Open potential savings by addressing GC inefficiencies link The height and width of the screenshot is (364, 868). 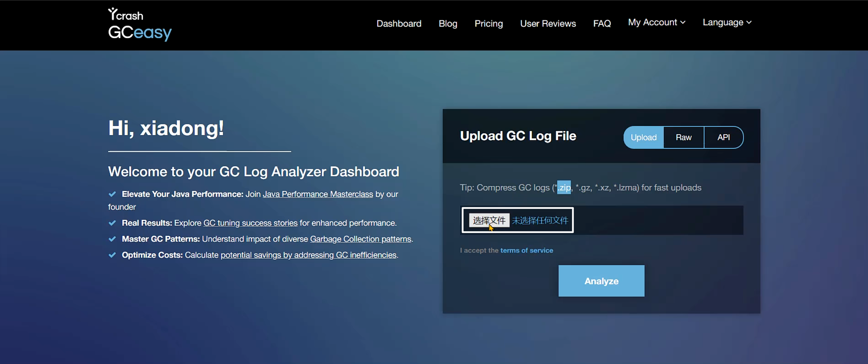coord(308,255)
